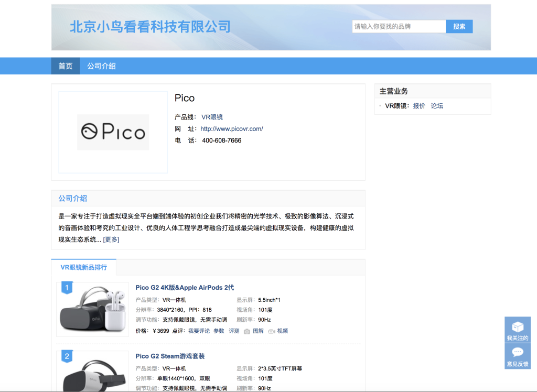Screen dimensions: 537x392
Task: Click the rank 2 badge on second product
Action: pyautogui.click(x=67, y=356)
